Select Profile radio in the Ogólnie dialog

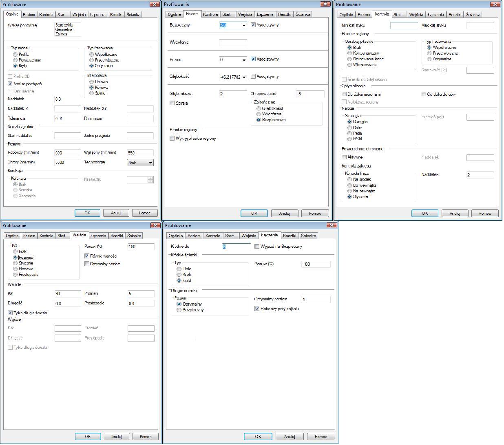tap(15, 54)
